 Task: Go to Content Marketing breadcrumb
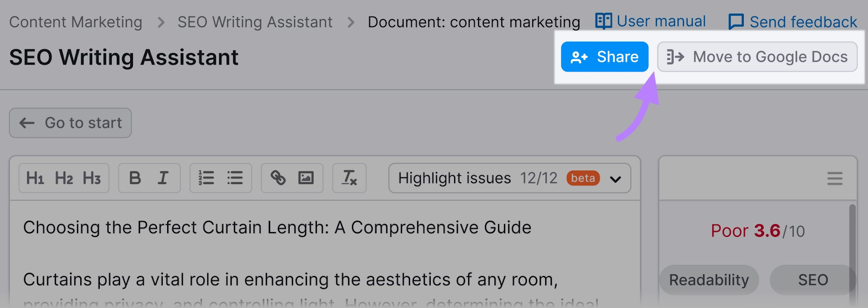tap(76, 22)
